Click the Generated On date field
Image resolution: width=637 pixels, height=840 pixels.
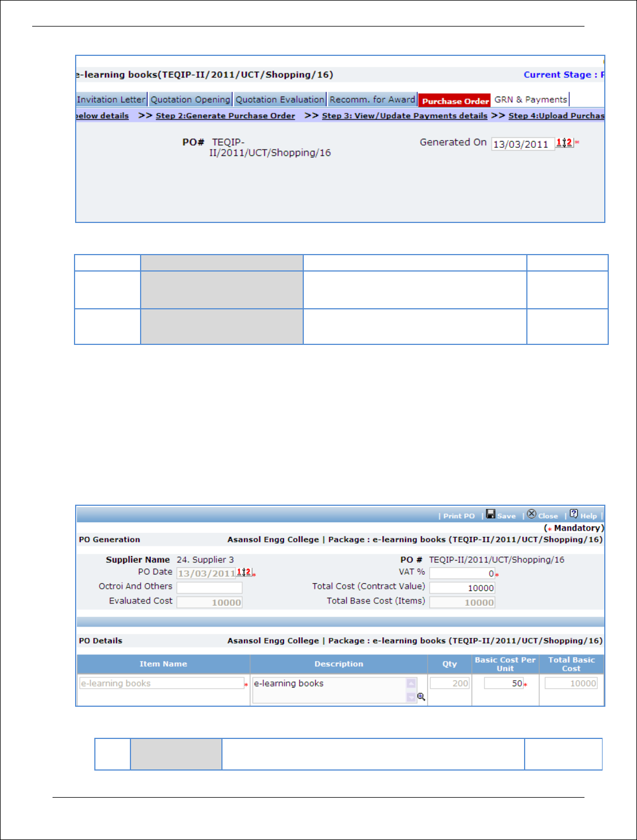pyautogui.click(x=522, y=144)
